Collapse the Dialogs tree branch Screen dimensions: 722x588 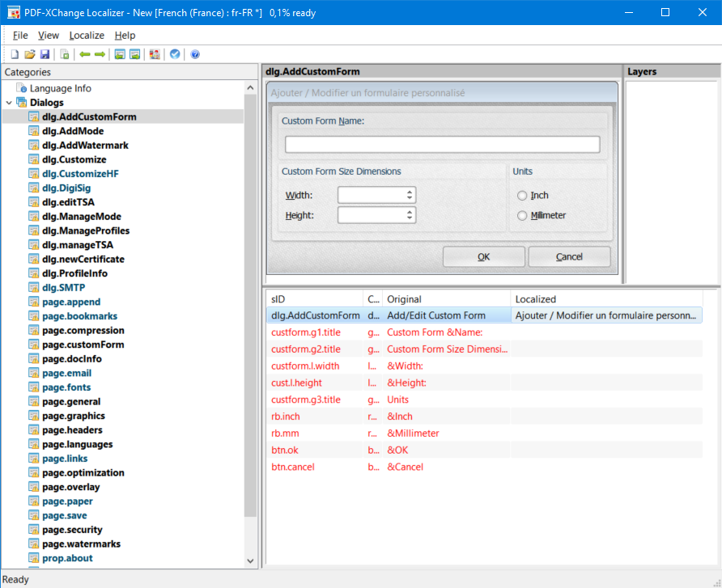point(7,102)
